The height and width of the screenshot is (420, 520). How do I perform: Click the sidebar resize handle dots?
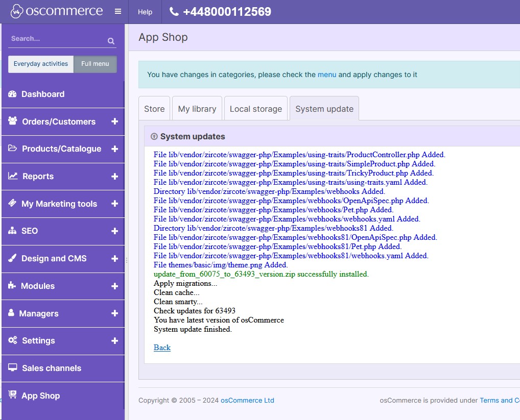(x=126, y=260)
